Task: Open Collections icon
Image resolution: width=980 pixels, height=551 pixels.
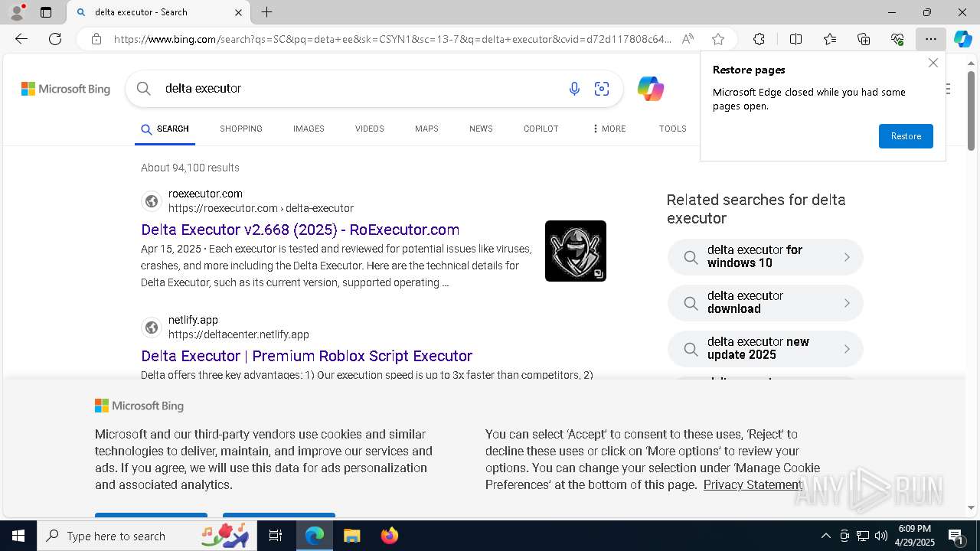Action: pos(864,39)
